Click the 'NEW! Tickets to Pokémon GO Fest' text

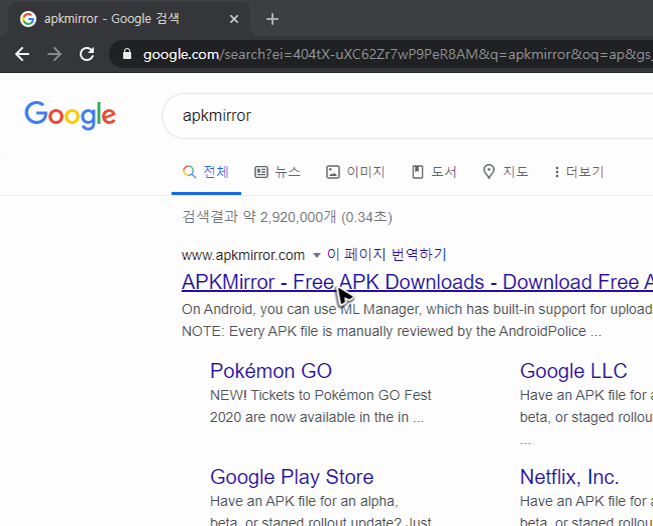tap(321, 395)
